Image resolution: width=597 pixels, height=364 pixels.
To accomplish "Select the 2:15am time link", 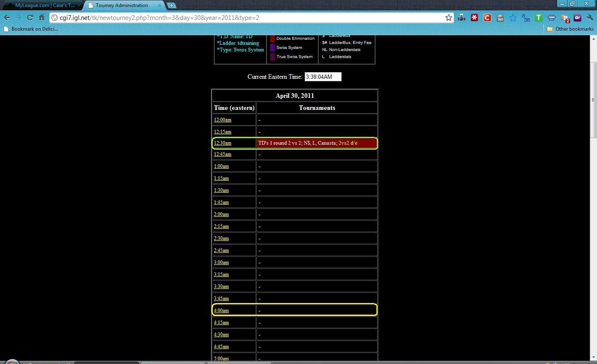I will click(221, 226).
